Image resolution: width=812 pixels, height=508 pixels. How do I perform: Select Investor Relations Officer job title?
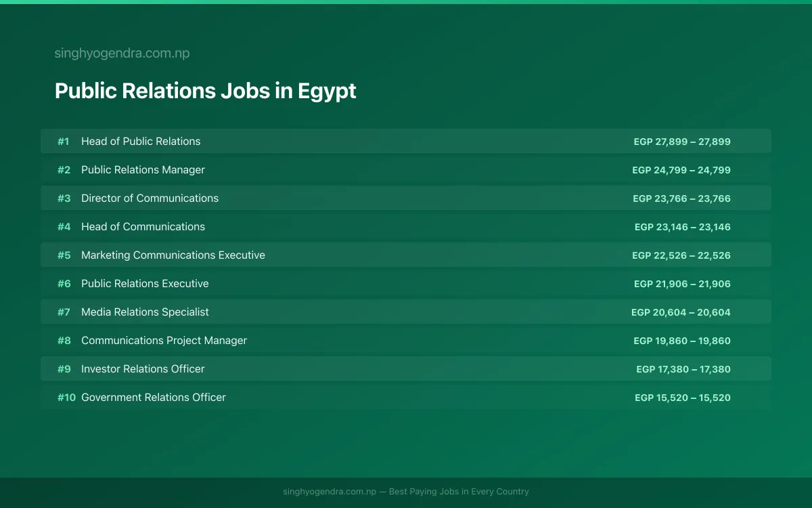tap(143, 369)
